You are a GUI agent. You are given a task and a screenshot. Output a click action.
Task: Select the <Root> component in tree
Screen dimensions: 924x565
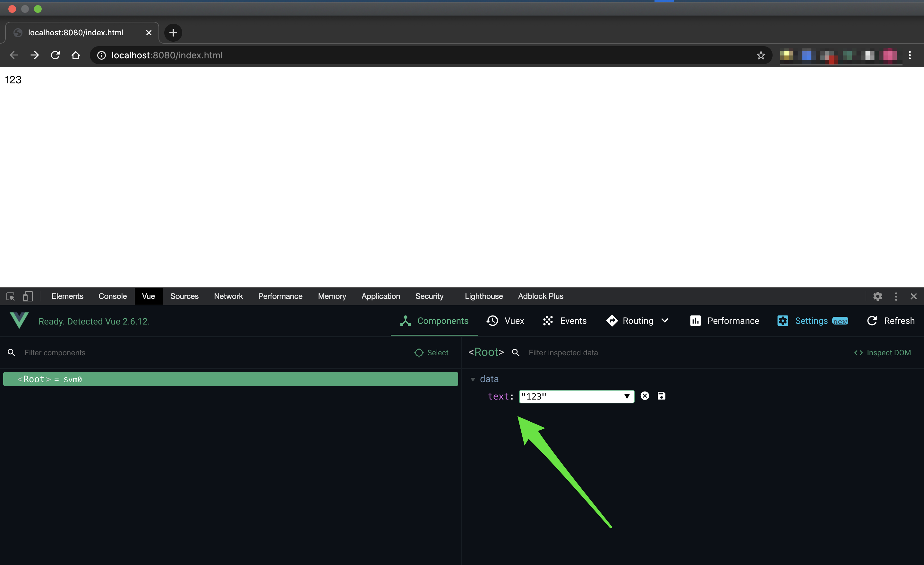(x=230, y=379)
